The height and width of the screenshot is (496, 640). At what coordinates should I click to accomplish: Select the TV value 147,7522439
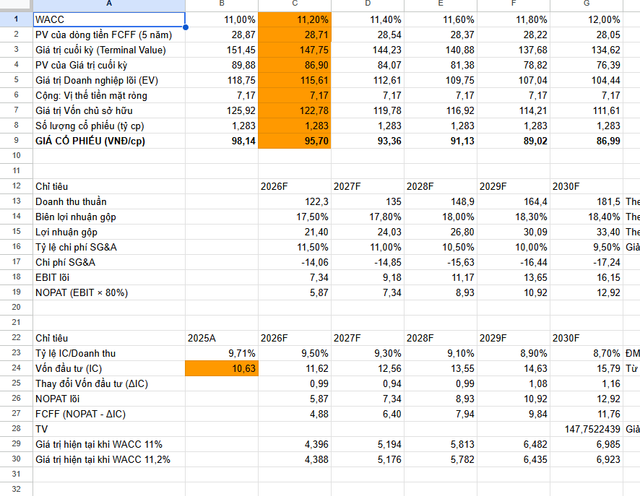[x=587, y=429]
